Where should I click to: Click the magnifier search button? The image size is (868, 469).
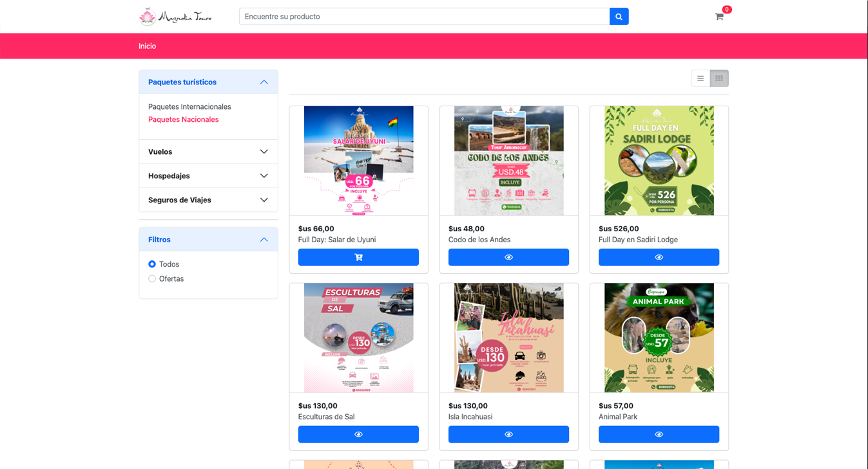tap(619, 17)
